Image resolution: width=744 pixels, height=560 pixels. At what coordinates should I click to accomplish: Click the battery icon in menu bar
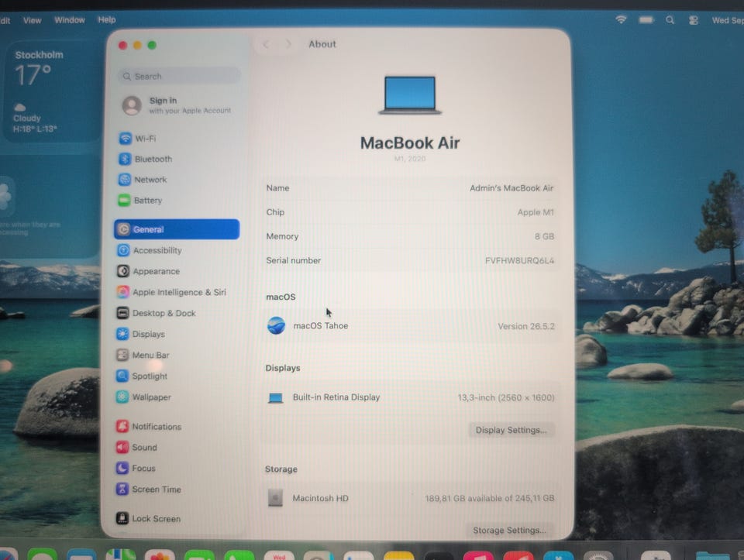tap(646, 20)
